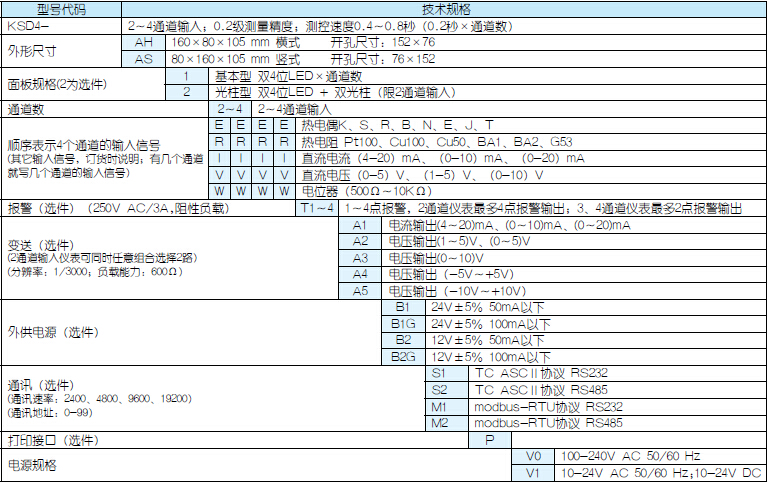Click the V1 low voltage power code

point(532,472)
